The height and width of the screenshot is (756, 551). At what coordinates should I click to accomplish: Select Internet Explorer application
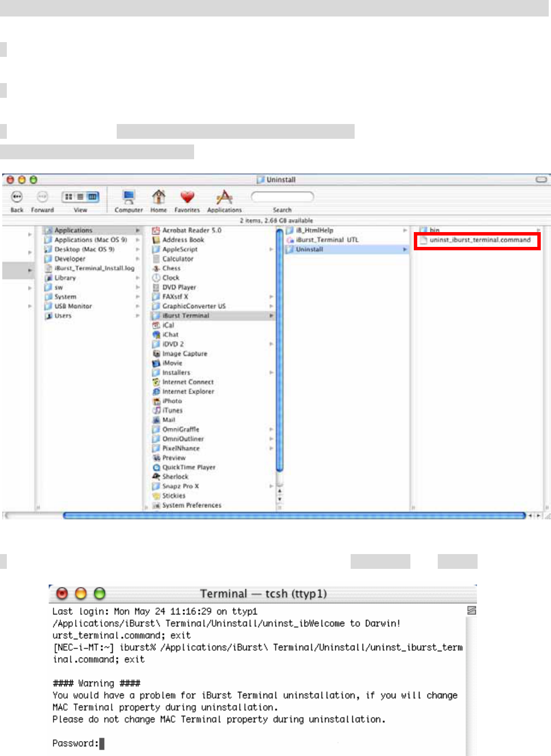pos(213,391)
